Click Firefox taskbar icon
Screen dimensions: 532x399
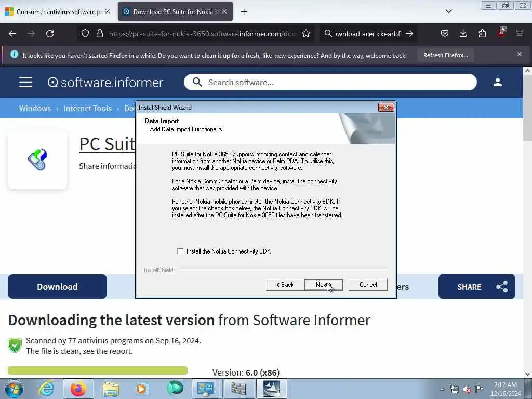coord(78,389)
